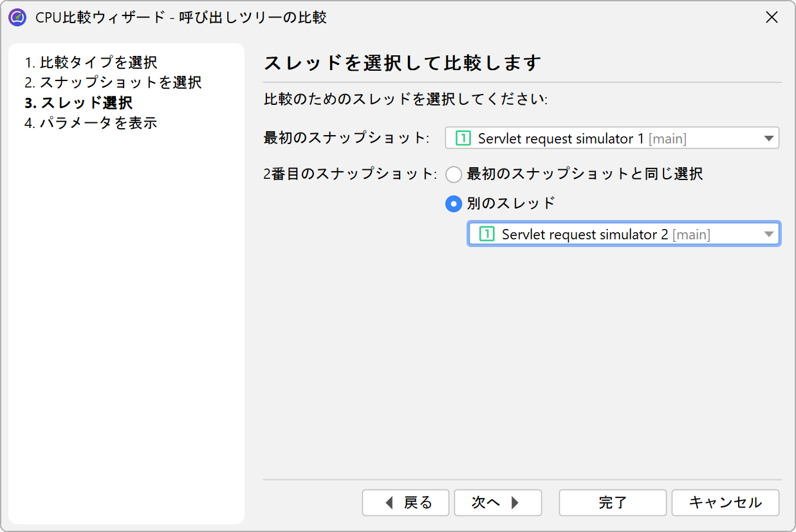Select the 別のスレッド radio option
The image size is (796, 532).
pyautogui.click(x=454, y=204)
